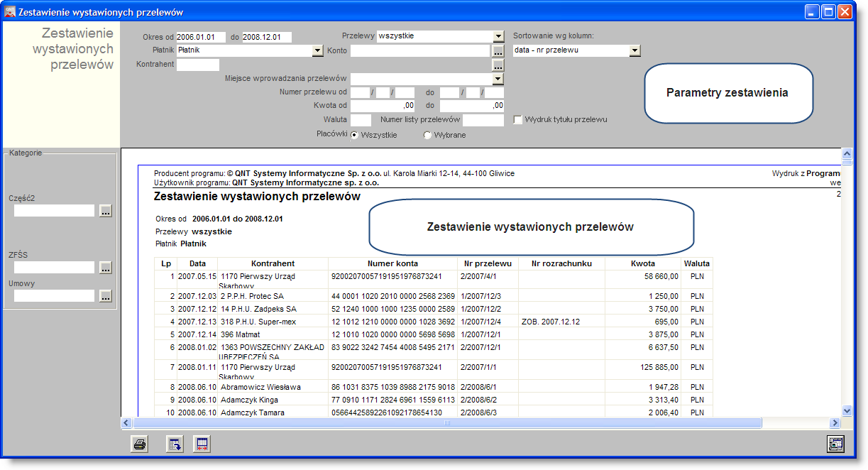Click the cell Adamczyk Kinga

pyautogui.click(x=251, y=400)
